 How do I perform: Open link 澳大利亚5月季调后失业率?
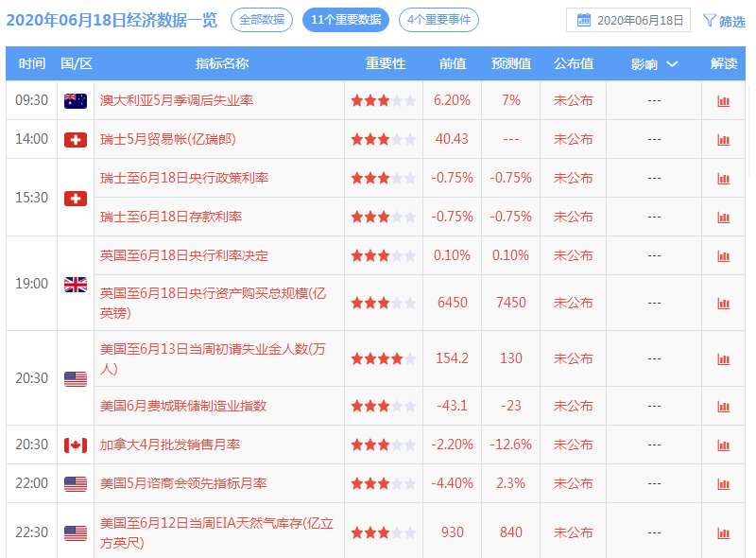click(x=177, y=100)
